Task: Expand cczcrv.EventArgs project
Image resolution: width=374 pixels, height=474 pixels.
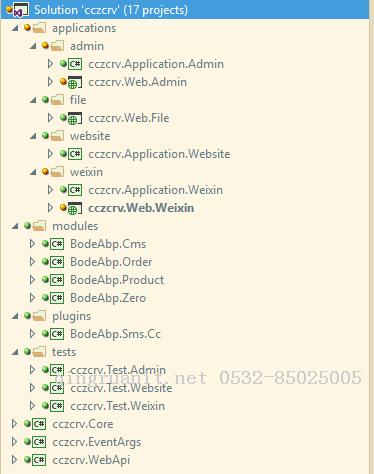Action: [14, 442]
